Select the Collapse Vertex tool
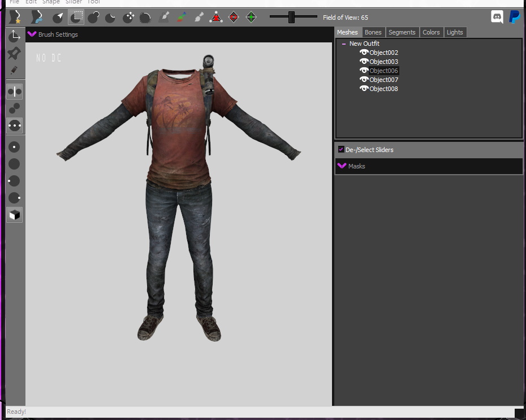Screen dimensions: 526x420 (x=216, y=17)
